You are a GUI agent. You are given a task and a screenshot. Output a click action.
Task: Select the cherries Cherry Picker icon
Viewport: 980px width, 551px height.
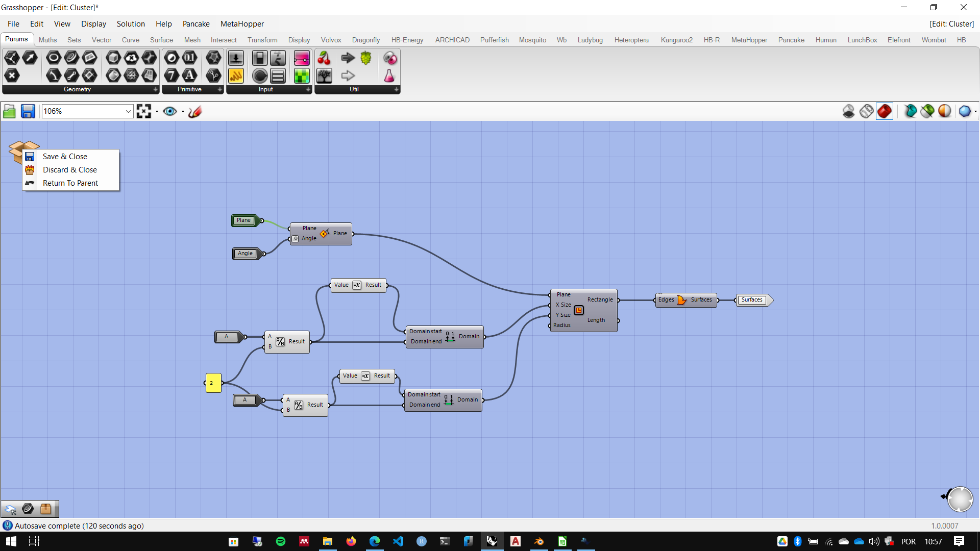(x=324, y=58)
